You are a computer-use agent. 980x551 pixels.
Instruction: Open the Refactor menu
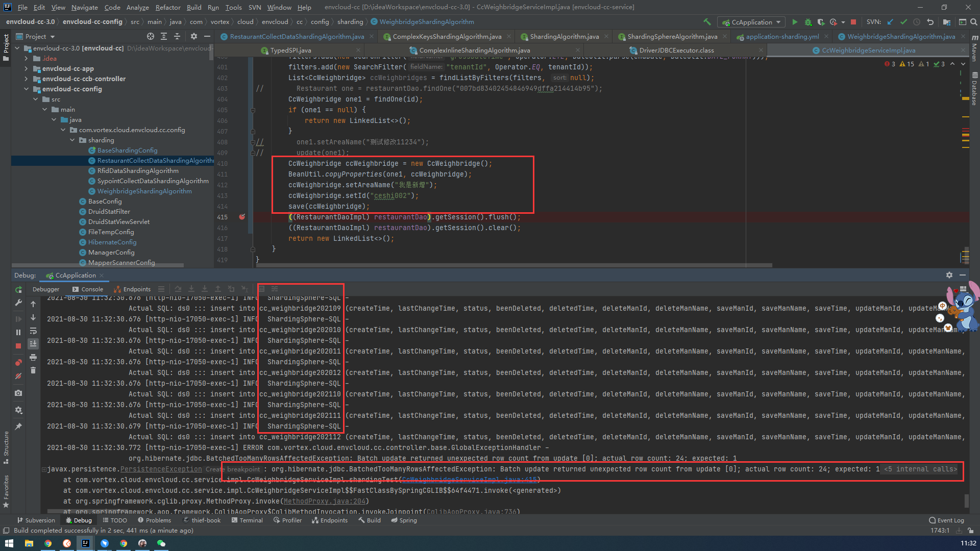point(167,7)
